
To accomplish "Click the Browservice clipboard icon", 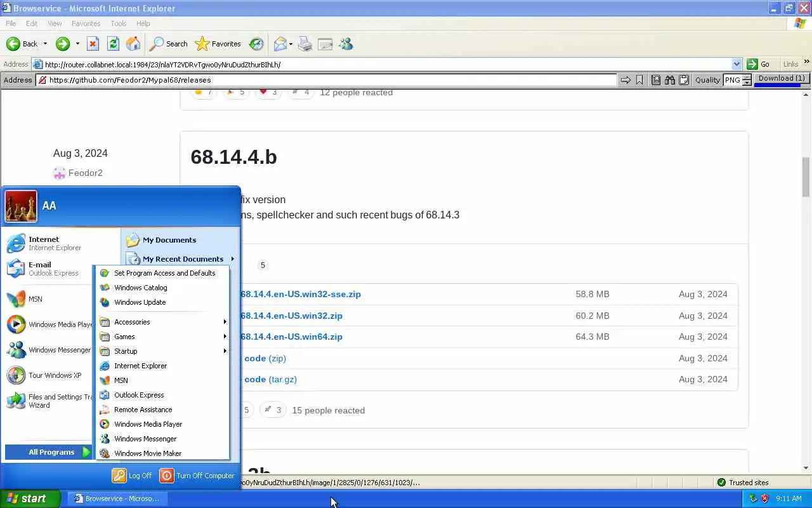I will coord(684,80).
